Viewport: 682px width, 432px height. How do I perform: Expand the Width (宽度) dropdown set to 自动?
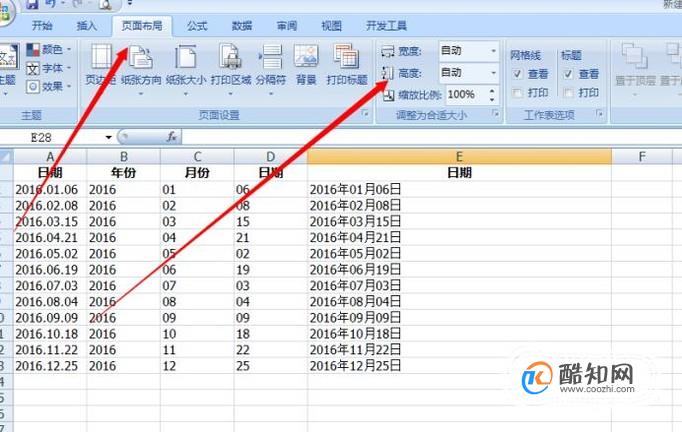coord(493,51)
